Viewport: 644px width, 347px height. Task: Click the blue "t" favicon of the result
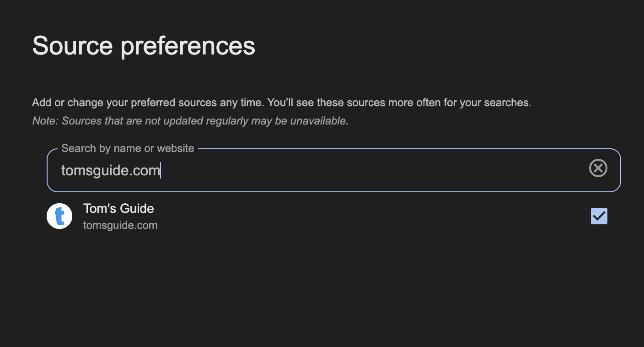(x=59, y=216)
